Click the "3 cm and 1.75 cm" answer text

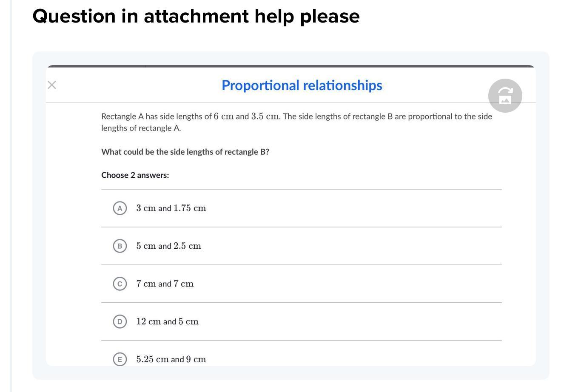171,208
